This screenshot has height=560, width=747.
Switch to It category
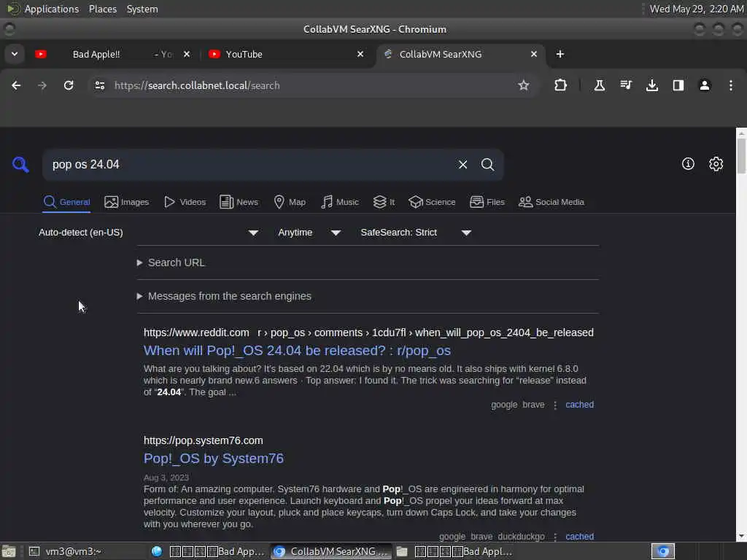click(x=384, y=202)
